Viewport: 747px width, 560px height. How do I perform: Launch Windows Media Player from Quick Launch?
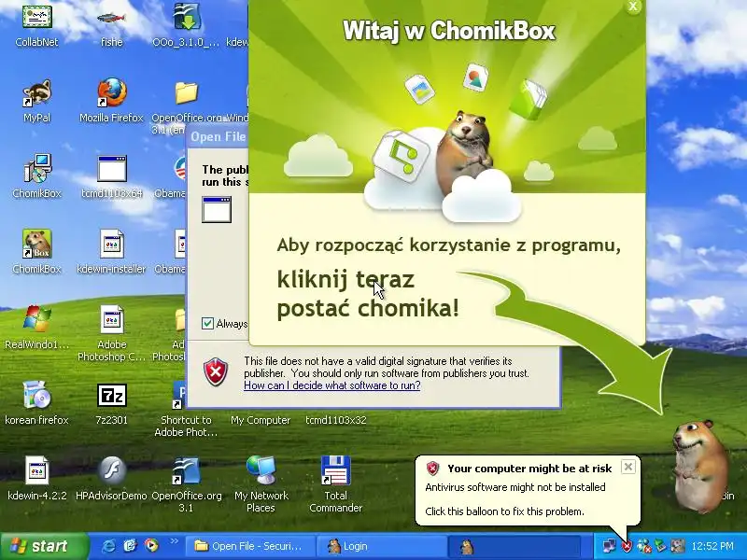151,546
